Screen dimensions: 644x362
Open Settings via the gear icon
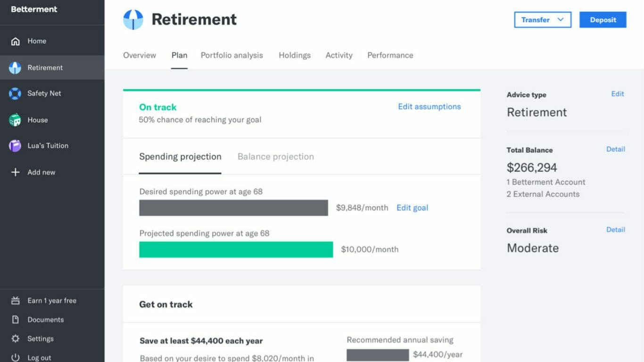point(15,338)
